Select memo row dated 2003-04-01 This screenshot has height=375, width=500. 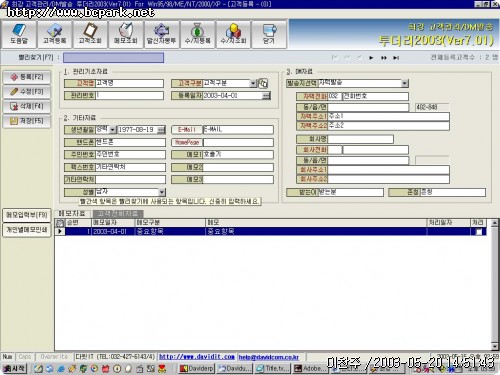coord(271,232)
